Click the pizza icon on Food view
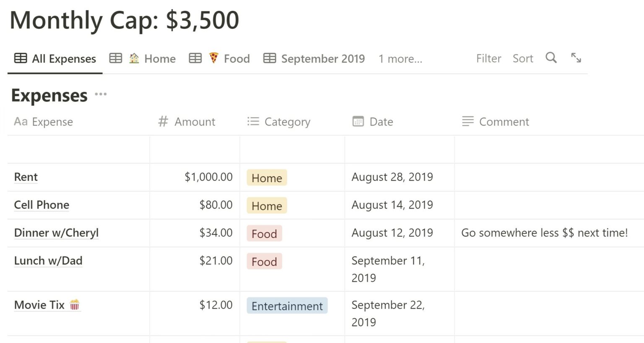 point(214,58)
